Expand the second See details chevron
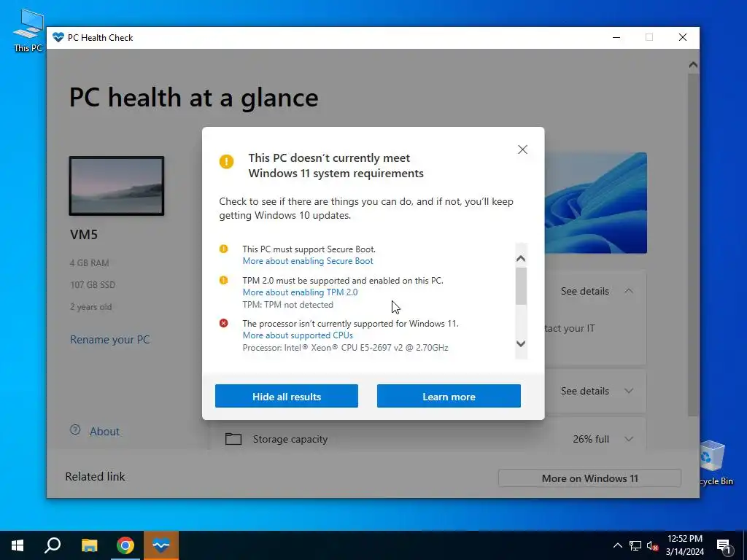The width and height of the screenshot is (747, 560). (x=629, y=391)
